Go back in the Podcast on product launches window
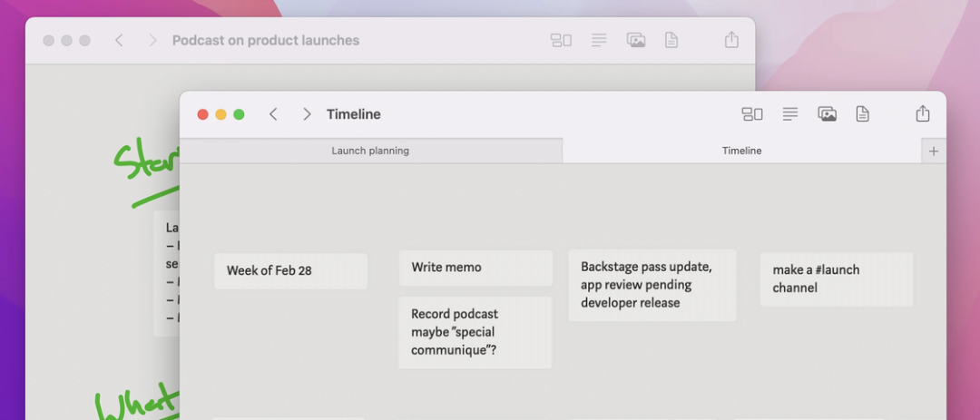Image resolution: width=980 pixels, height=420 pixels. tap(119, 41)
